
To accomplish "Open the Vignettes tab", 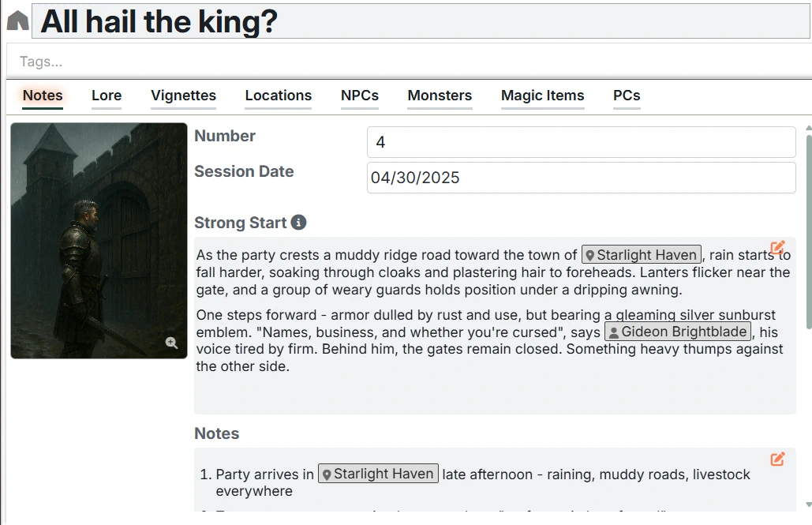I will (x=183, y=96).
